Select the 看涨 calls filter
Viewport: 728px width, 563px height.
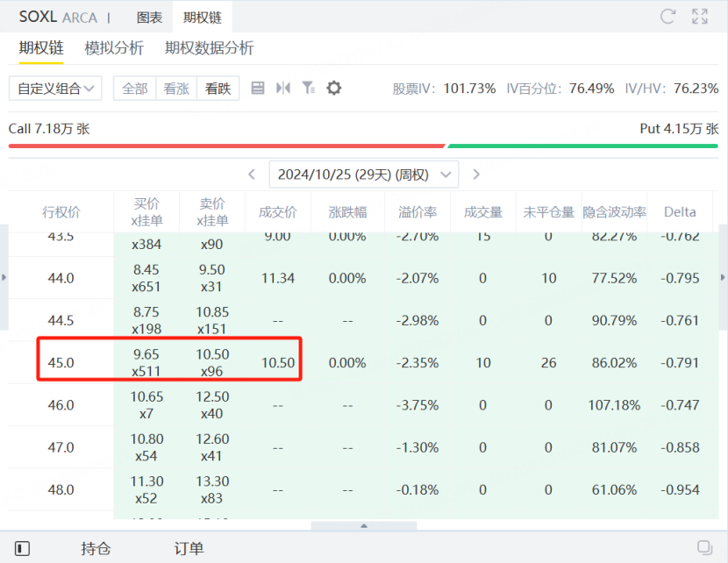(x=176, y=89)
